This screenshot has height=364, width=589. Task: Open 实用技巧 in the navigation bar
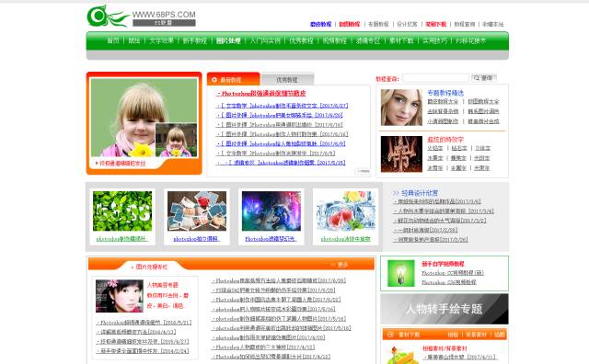[435, 40]
